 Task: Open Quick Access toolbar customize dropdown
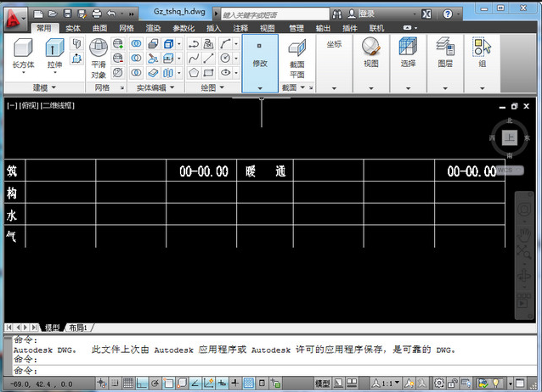(x=132, y=14)
